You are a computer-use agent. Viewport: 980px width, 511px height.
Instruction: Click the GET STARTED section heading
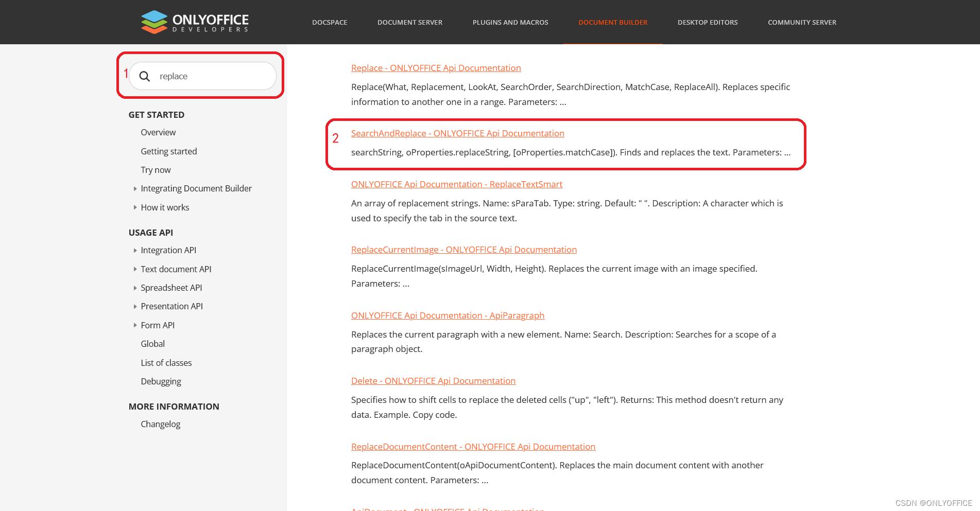[157, 115]
